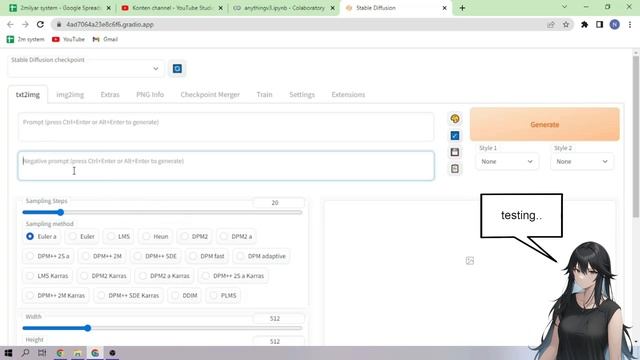Screen dimensions: 640x360
Task: Switch to the PNG Info tab
Action: [150, 95]
